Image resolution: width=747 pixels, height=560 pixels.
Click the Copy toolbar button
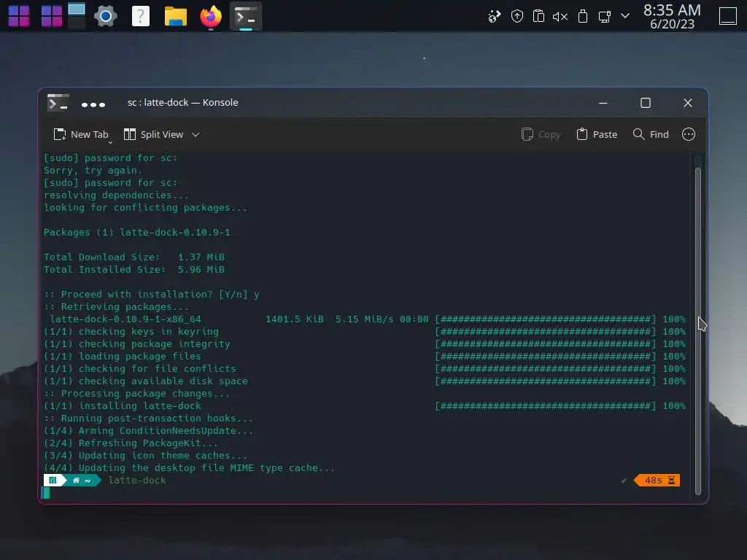point(541,135)
